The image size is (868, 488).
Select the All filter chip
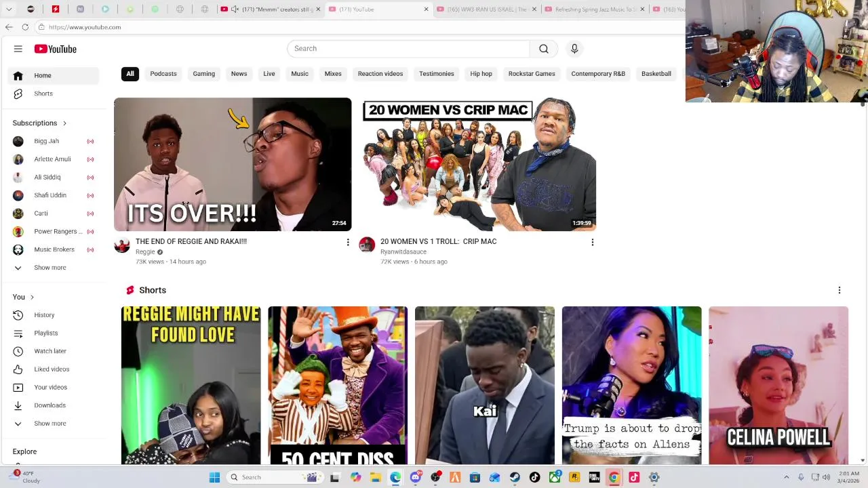click(x=130, y=74)
